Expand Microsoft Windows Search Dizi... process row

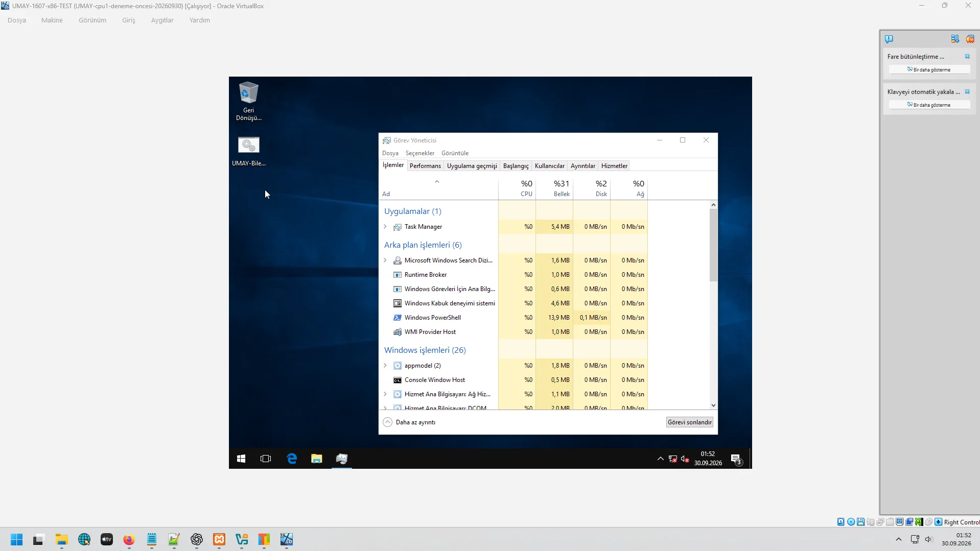click(x=385, y=260)
